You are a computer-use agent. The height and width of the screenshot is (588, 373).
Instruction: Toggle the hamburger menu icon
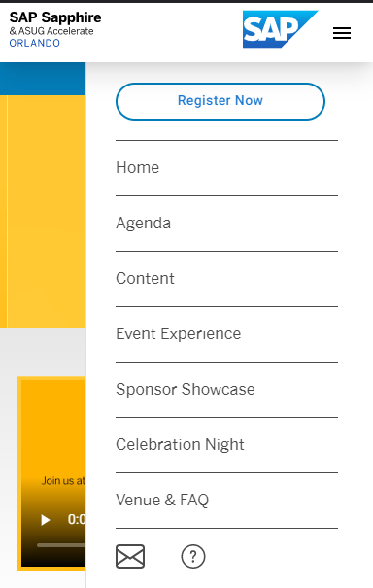pos(342,33)
